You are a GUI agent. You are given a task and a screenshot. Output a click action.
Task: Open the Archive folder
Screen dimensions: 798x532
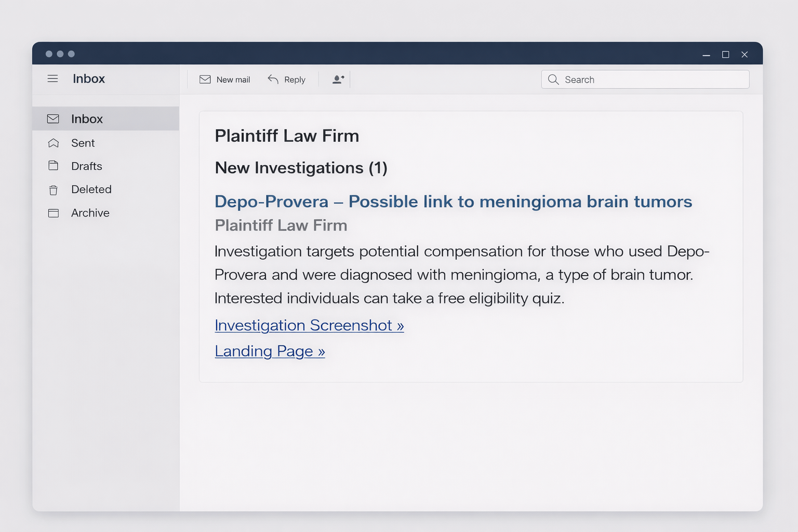(90, 213)
